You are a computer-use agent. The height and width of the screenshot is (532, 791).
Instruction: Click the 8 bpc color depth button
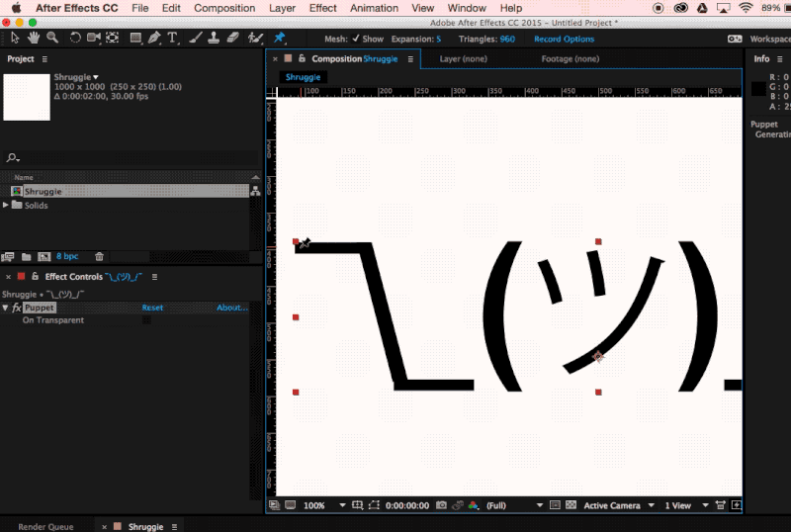point(67,256)
